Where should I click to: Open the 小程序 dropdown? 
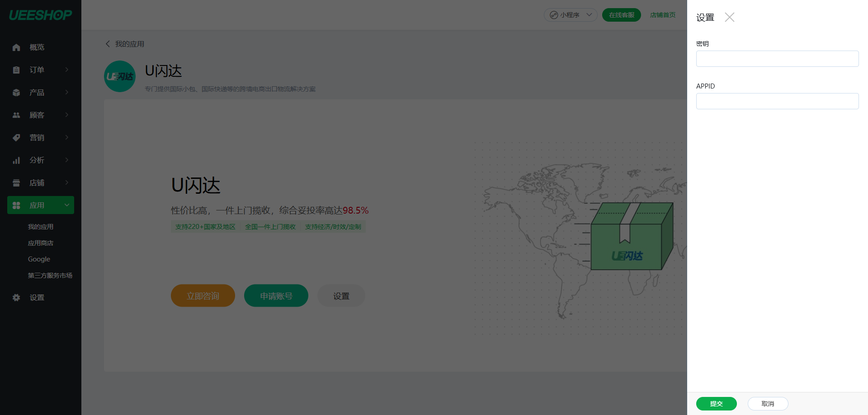tap(571, 15)
